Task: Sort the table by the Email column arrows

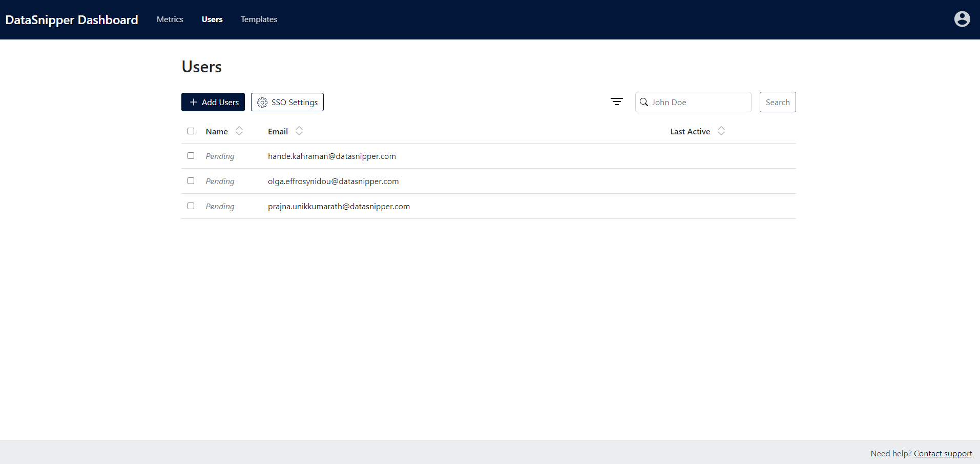Action: [300, 131]
